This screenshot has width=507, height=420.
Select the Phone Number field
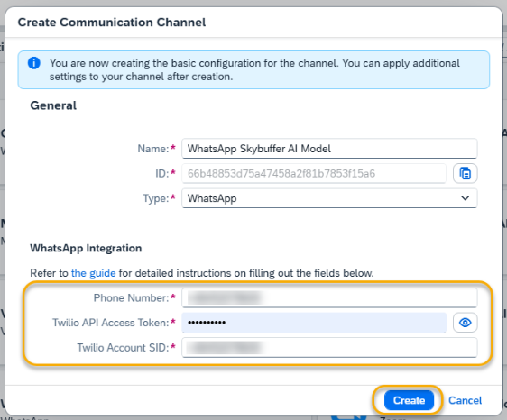coord(329,297)
